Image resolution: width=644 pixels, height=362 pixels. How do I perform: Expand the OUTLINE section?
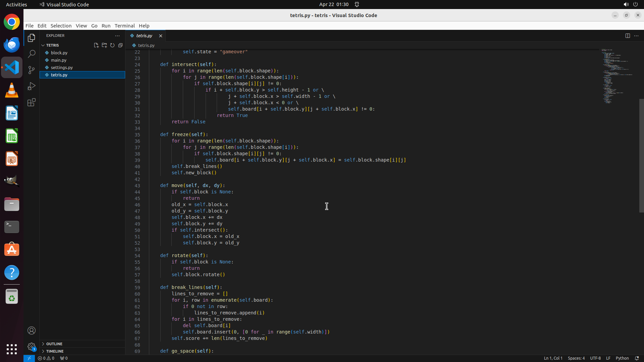tap(54, 344)
